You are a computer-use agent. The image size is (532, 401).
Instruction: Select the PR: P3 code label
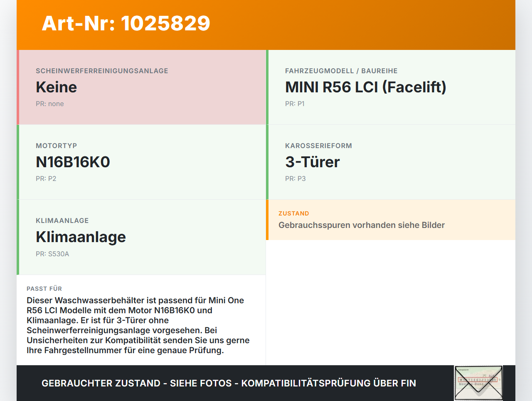coord(295,178)
